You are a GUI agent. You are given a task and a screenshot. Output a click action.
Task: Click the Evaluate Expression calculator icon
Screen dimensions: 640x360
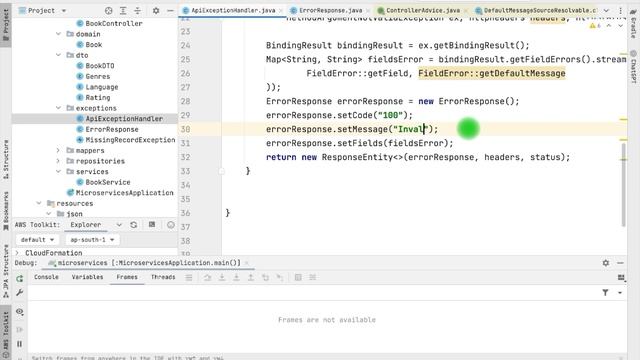point(298,278)
